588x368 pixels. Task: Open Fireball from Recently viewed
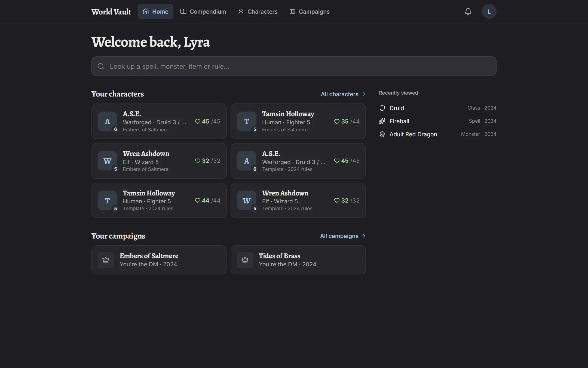[x=438, y=121]
